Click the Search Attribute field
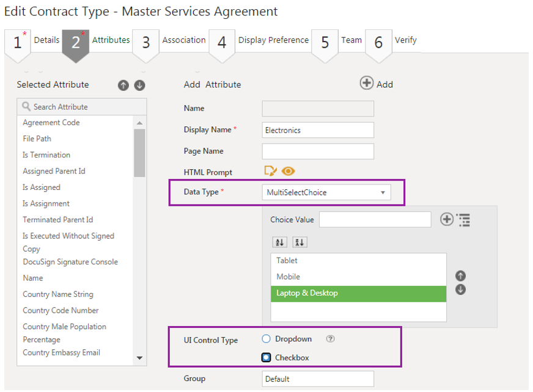This screenshot has height=392, width=533. [x=82, y=107]
